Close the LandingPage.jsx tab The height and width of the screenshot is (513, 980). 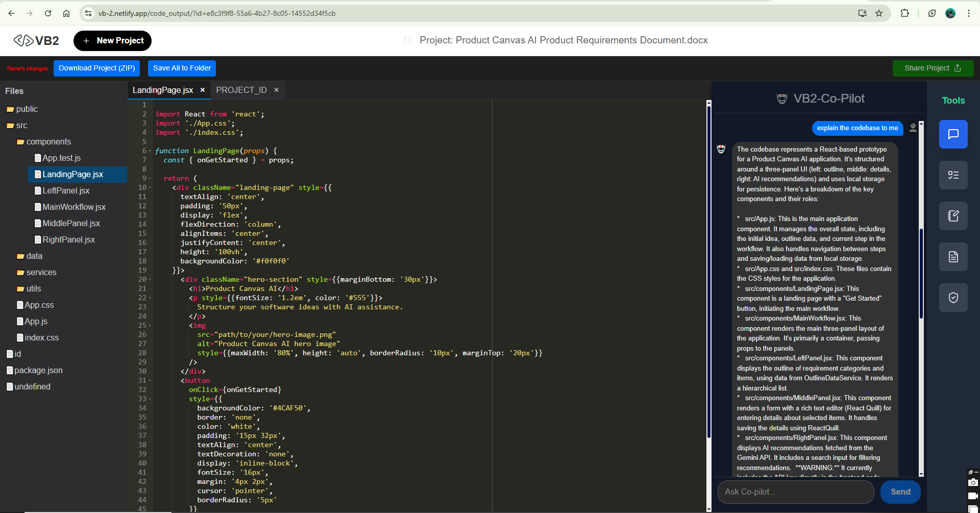(x=203, y=90)
